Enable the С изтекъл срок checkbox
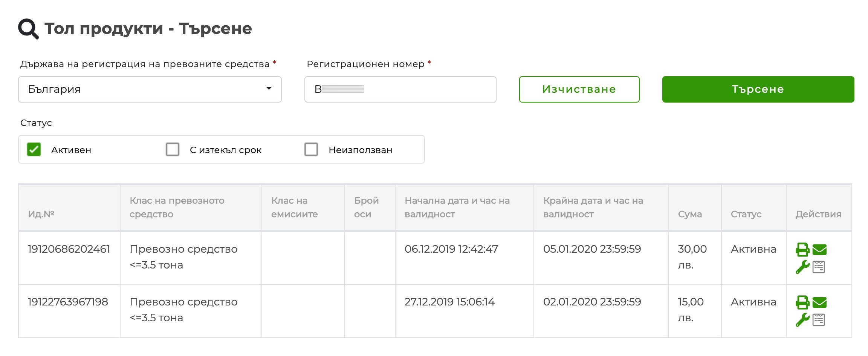Viewport: 868px width, 356px height. (173, 149)
